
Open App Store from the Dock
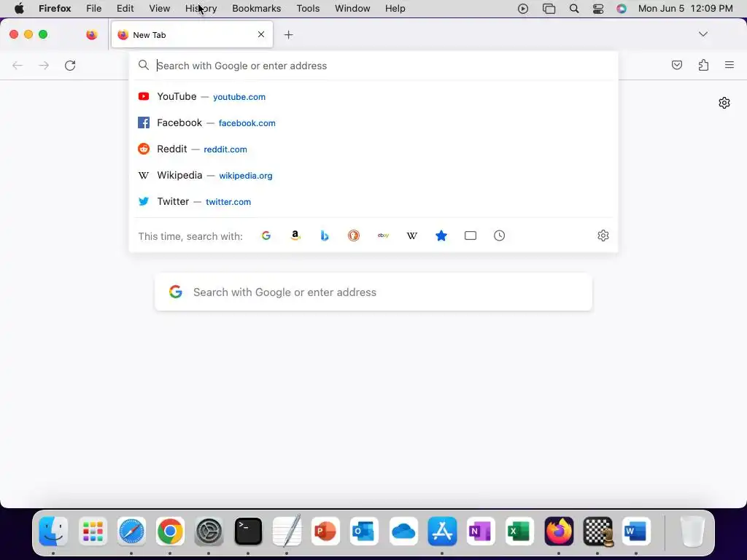pyautogui.click(x=442, y=531)
